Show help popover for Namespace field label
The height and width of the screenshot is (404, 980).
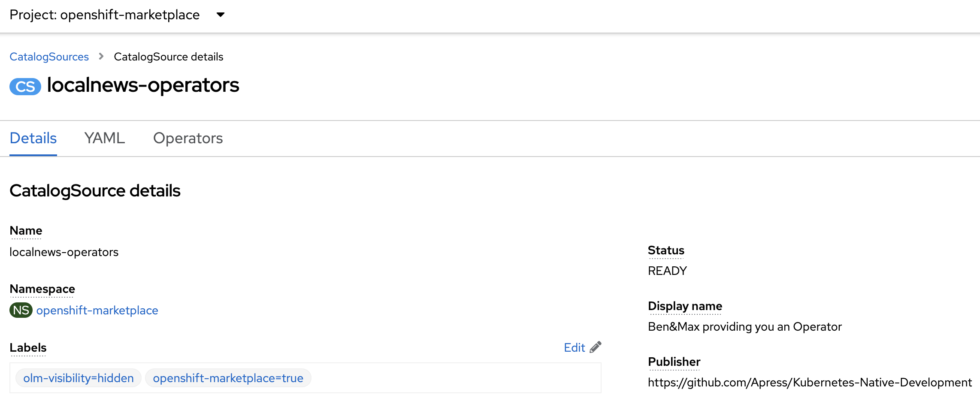click(42, 289)
